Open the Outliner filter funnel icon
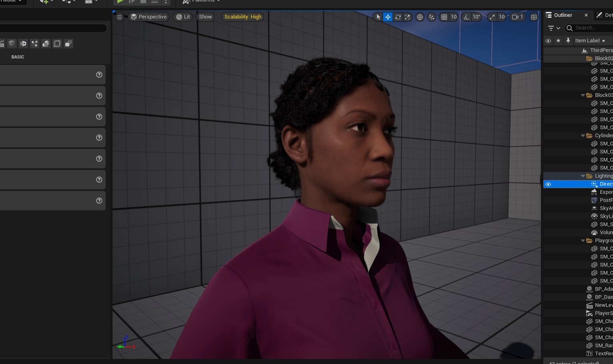The width and height of the screenshot is (613, 364). point(552,28)
